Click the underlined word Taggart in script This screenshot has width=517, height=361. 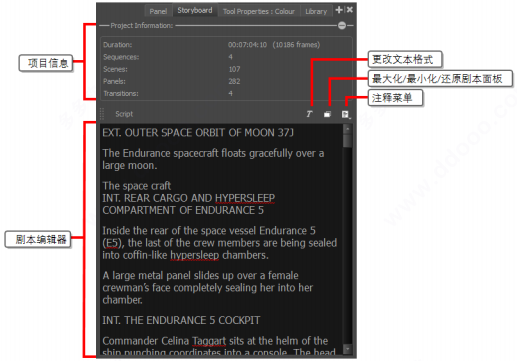point(209,341)
